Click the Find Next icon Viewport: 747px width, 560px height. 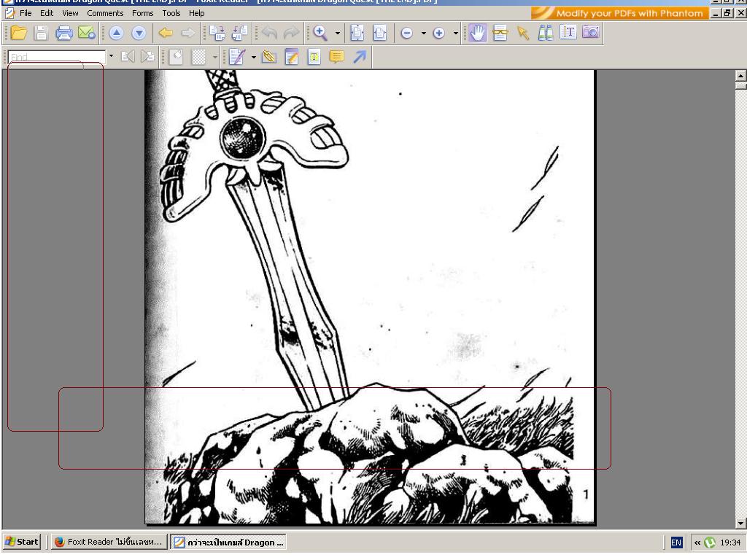click(147, 57)
